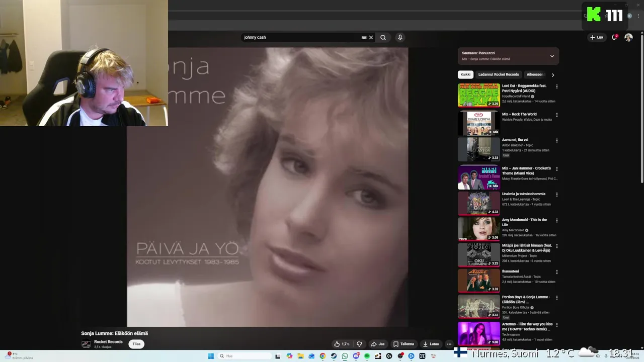Click the YouTube search magnifier button
644x362 pixels.
[x=383, y=37]
